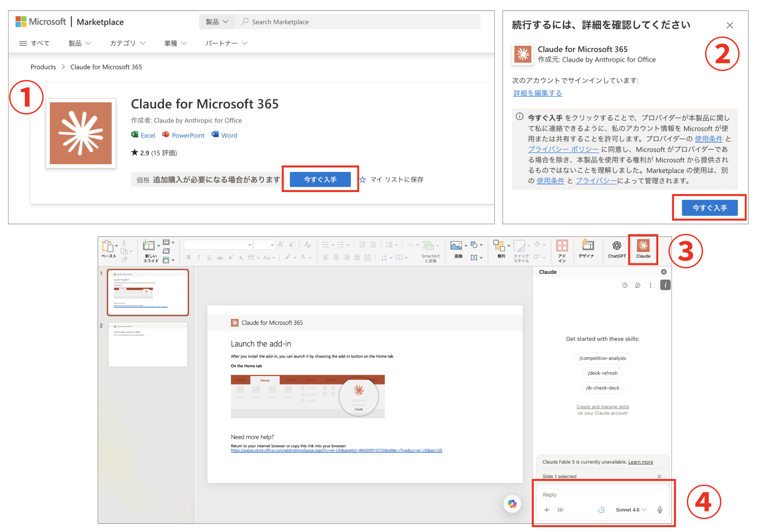Toggle Strikethrough formatting
Image resolution: width=758 pixels, height=532 pixels.
click(x=220, y=257)
